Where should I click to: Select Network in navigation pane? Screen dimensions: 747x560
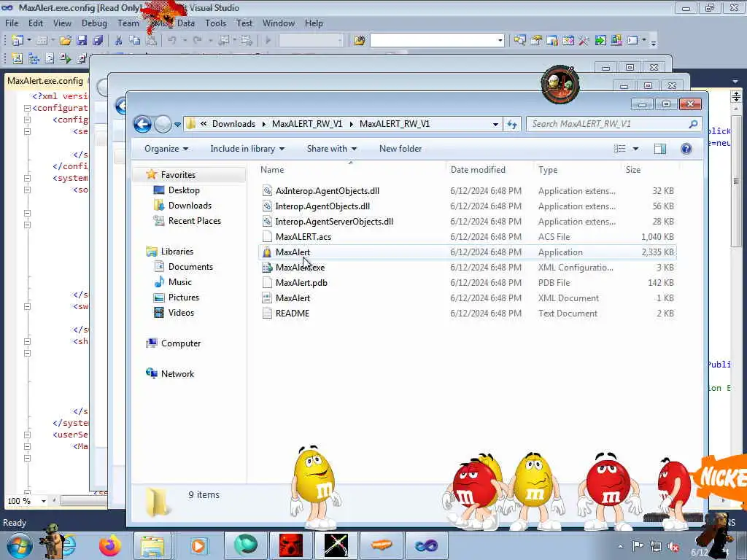pos(177,374)
